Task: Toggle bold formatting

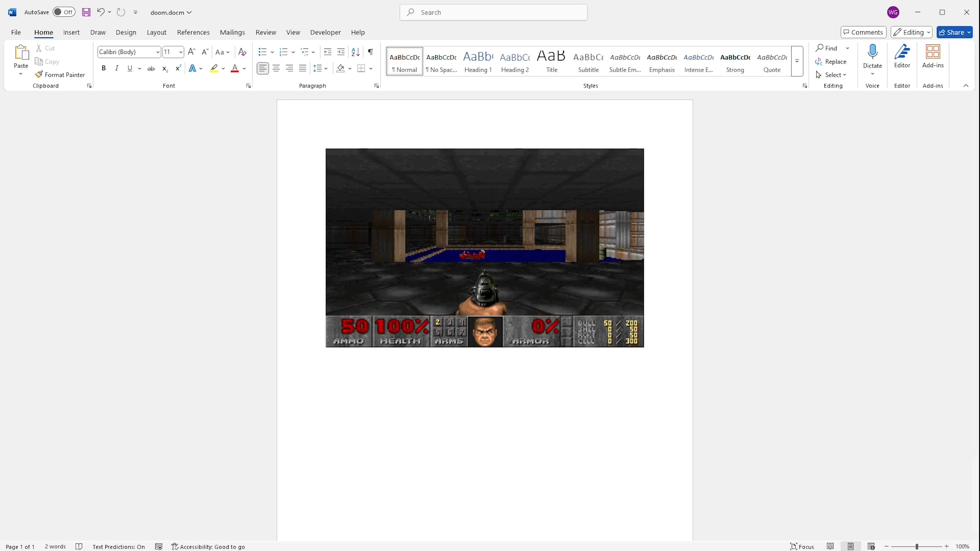Action: (103, 68)
